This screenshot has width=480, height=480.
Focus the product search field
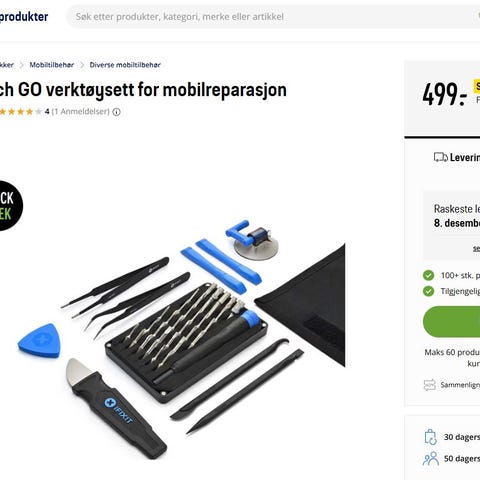coord(273,17)
